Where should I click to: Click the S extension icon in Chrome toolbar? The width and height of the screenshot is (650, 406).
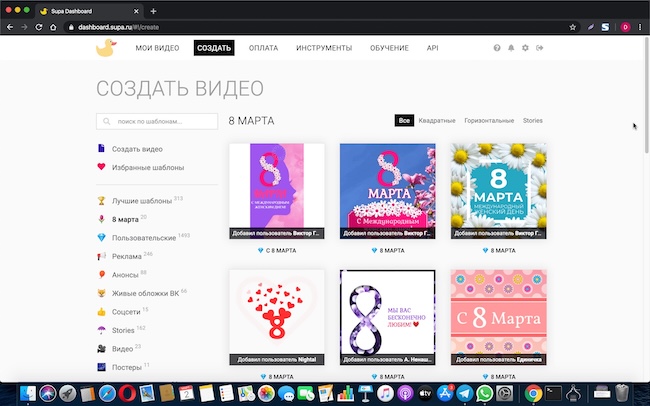tap(605, 27)
